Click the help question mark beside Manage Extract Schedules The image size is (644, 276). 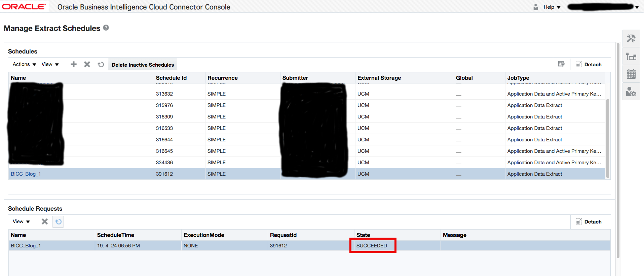106,28
